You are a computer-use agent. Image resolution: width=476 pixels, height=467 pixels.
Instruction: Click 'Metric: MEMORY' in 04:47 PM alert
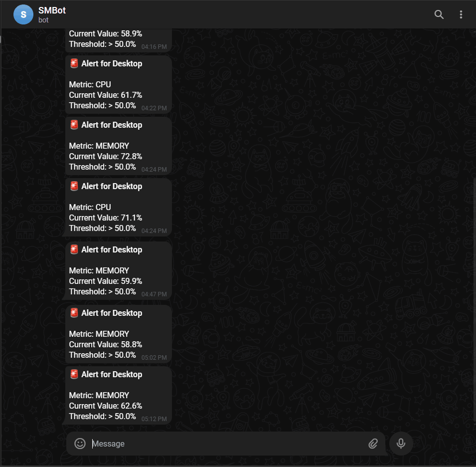point(99,271)
